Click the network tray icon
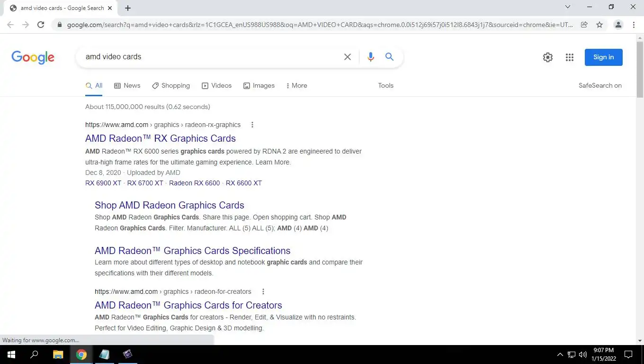Image resolution: width=644 pixels, height=364 pixels. [x=572, y=355]
